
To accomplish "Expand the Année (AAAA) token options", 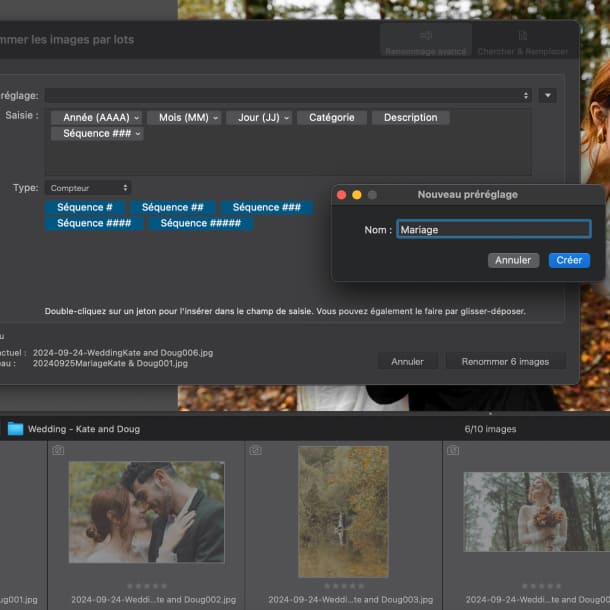I will pos(136,118).
